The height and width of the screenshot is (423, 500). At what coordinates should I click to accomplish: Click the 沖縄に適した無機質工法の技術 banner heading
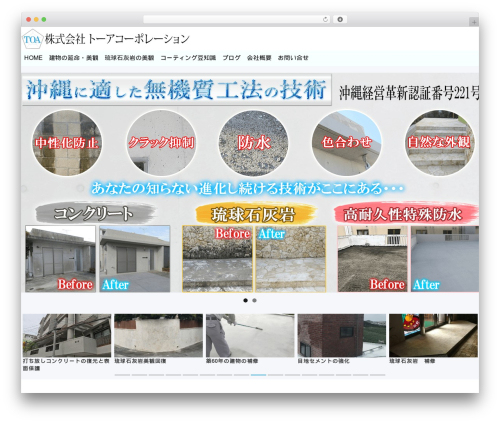177,90
